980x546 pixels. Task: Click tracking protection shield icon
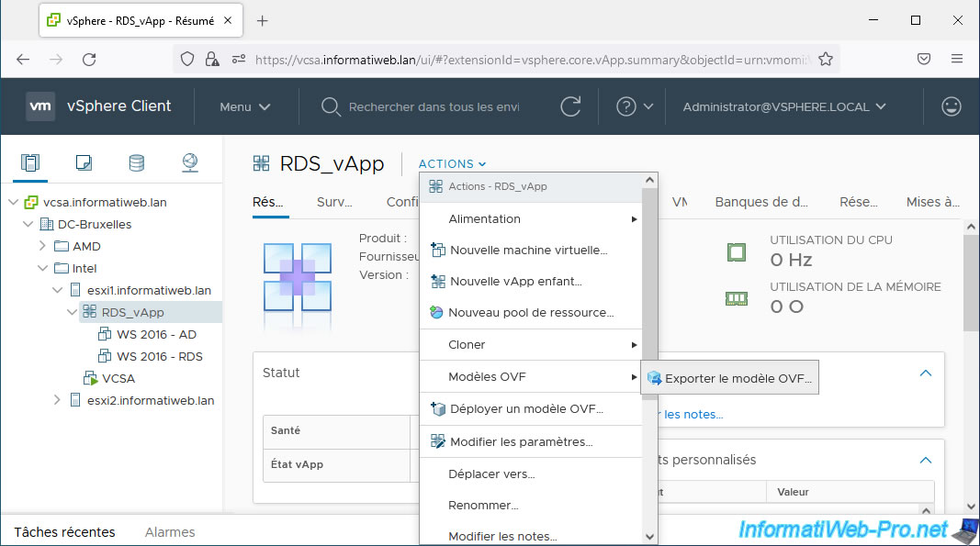point(186,60)
